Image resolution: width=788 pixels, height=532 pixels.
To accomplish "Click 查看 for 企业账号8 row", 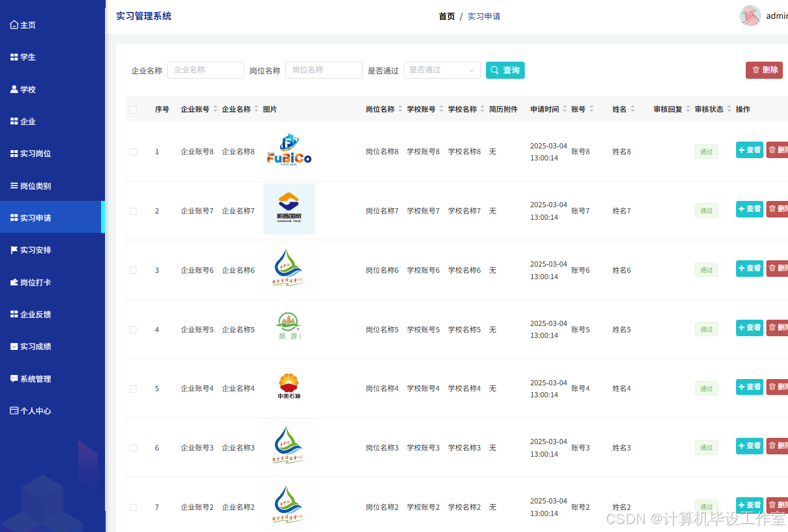I will (750, 150).
